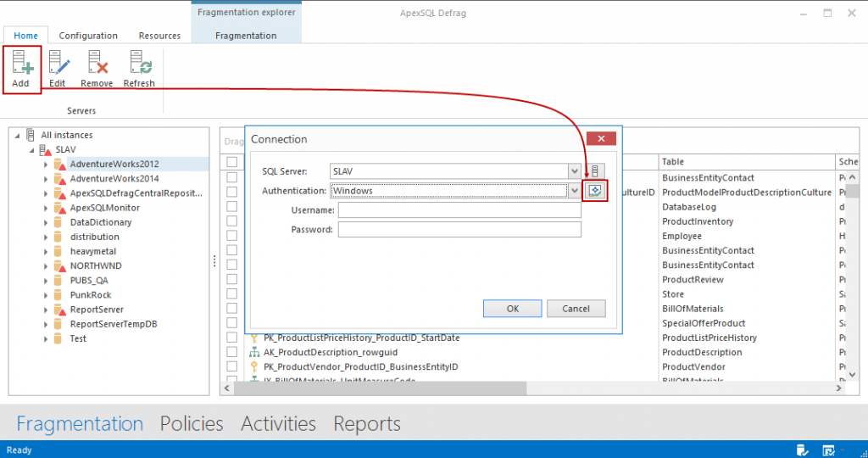Select ApexSQLDefragCentralReposit... in tree
Viewport: 868px width, 458px height.
[x=136, y=193]
